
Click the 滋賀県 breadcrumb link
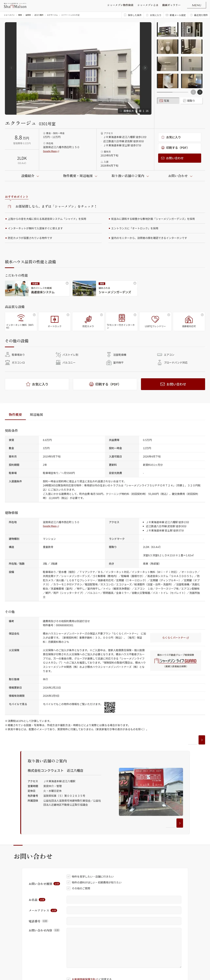pyautogui.click(x=28, y=15)
